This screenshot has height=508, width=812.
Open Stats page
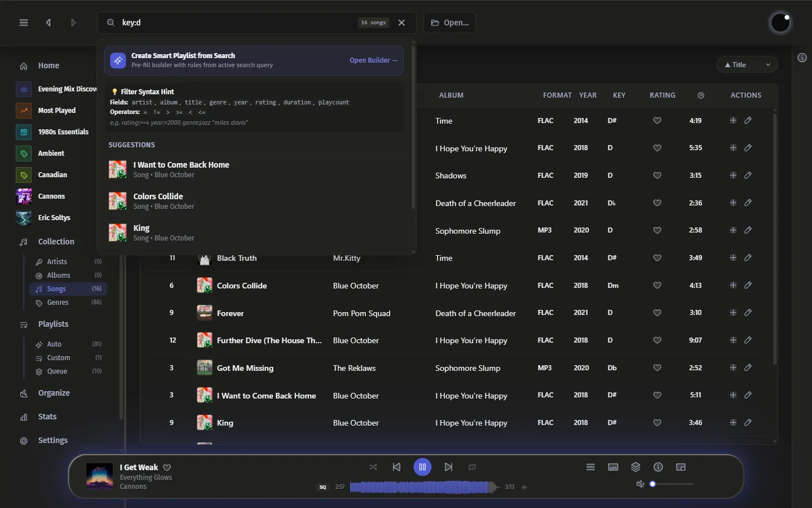pyautogui.click(x=47, y=417)
